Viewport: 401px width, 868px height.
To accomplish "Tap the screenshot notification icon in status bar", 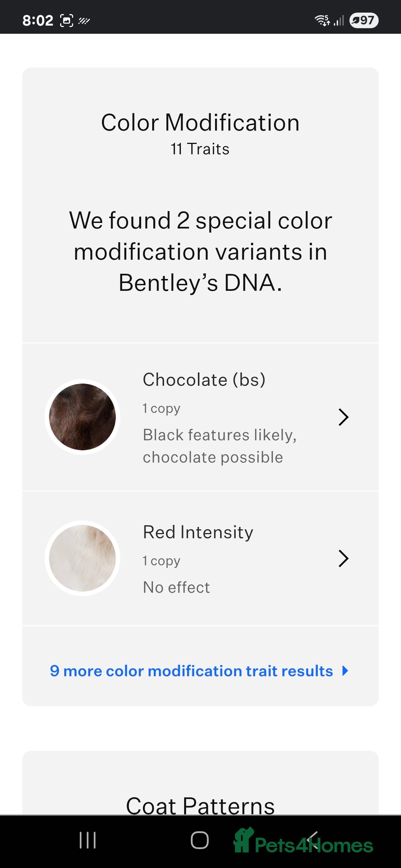I will point(66,20).
